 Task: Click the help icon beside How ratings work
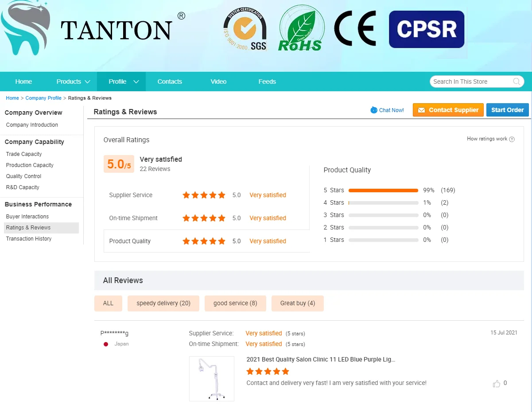pos(512,139)
